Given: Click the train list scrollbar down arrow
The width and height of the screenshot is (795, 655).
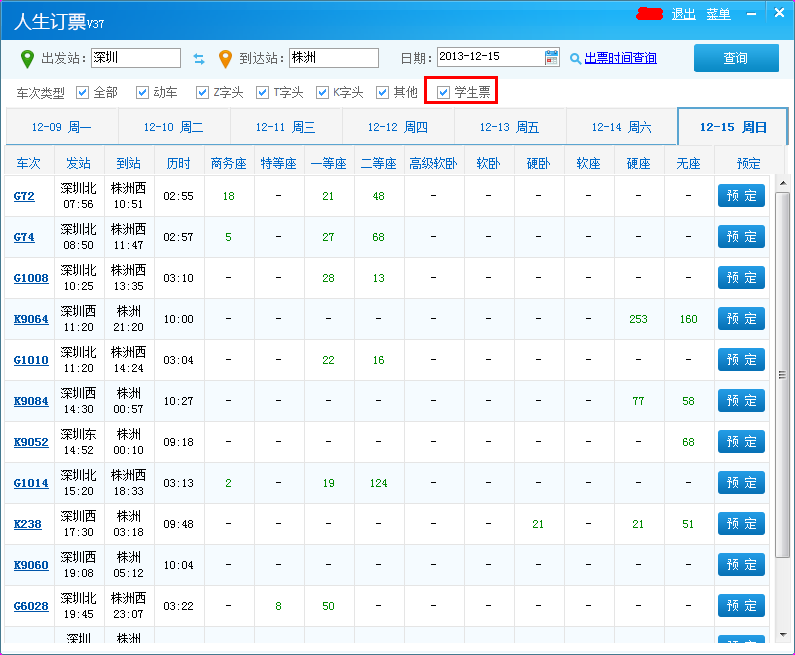Looking at the screenshot, I should coord(782,635).
